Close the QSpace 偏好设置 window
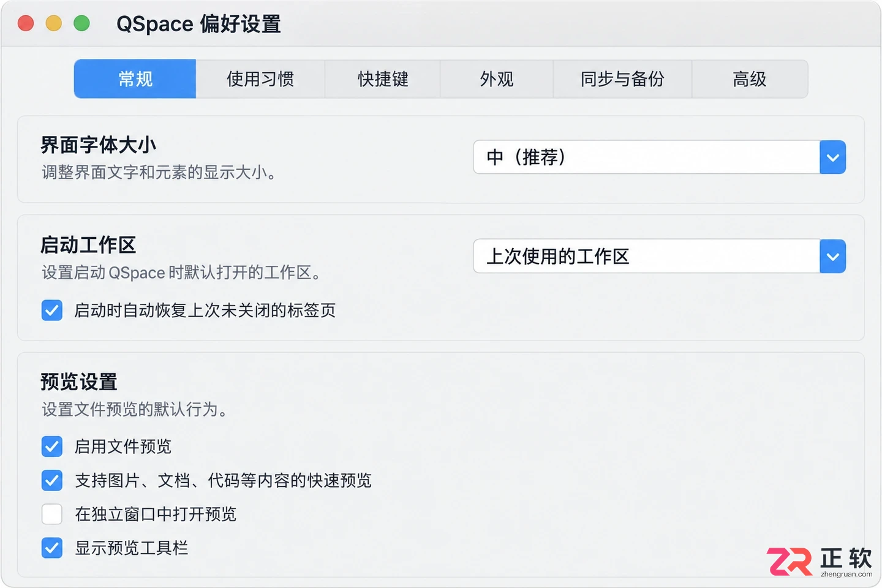Image resolution: width=882 pixels, height=588 pixels. tap(26, 23)
